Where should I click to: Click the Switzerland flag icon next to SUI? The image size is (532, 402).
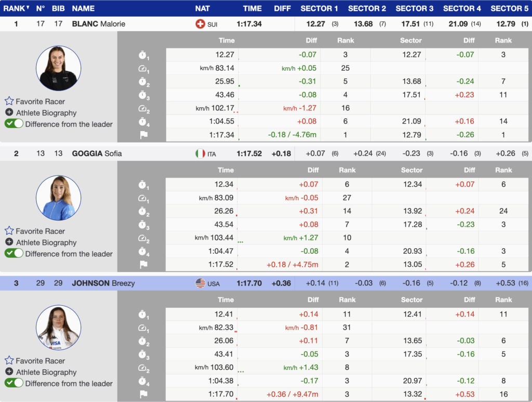click(x=200, y=24)
